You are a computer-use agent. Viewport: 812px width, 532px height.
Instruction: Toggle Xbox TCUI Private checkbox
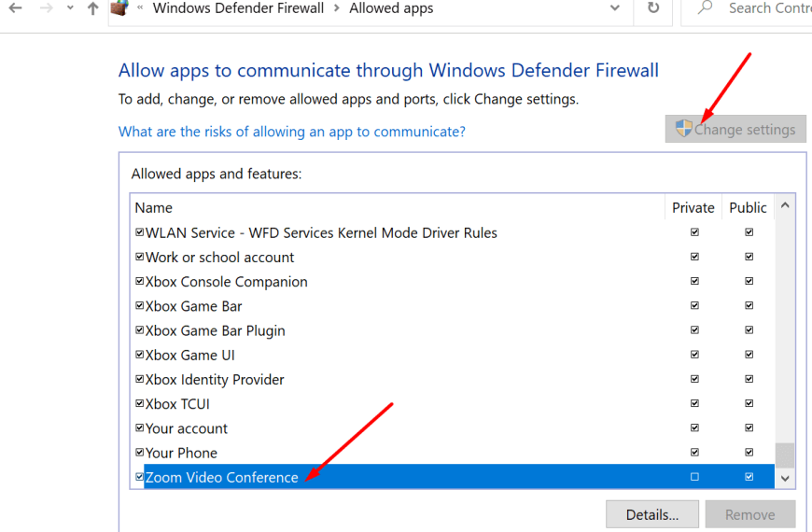point(694,403)
